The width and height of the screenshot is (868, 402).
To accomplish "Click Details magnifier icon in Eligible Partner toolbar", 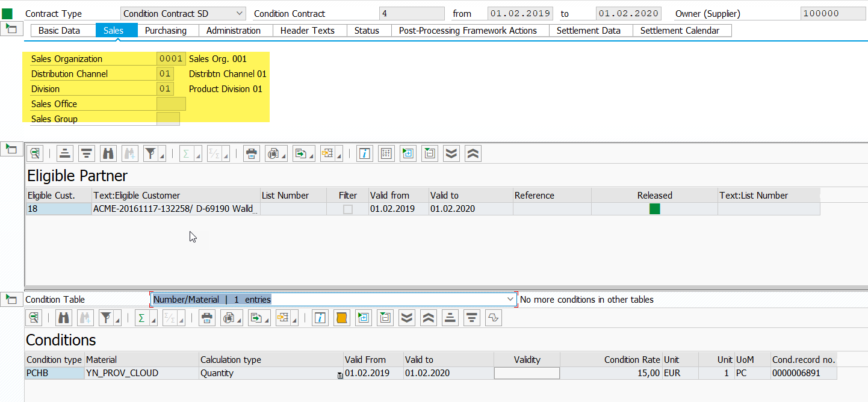I will tap(35, 154).
